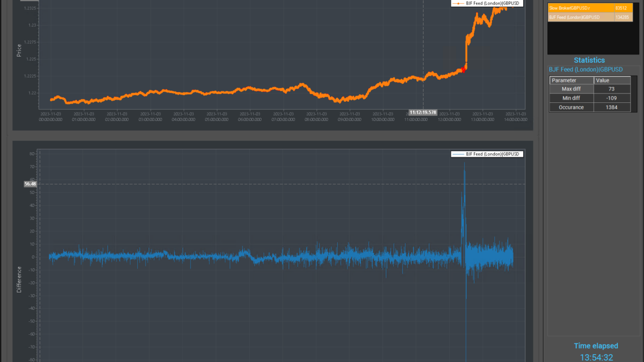Viewport: 644px width, 362px height.
Task: Click the statistics table vertical scrollbar
Action: [x=634, y=93]
